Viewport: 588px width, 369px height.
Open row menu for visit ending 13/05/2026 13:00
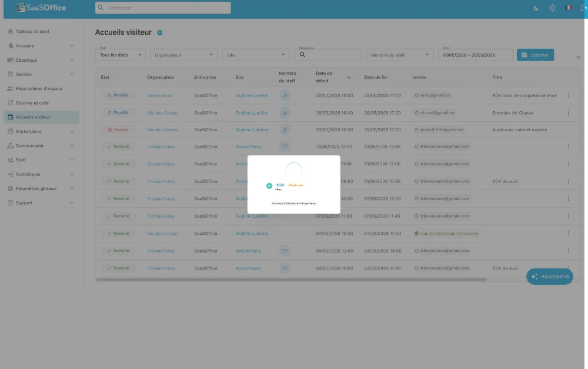568,147
